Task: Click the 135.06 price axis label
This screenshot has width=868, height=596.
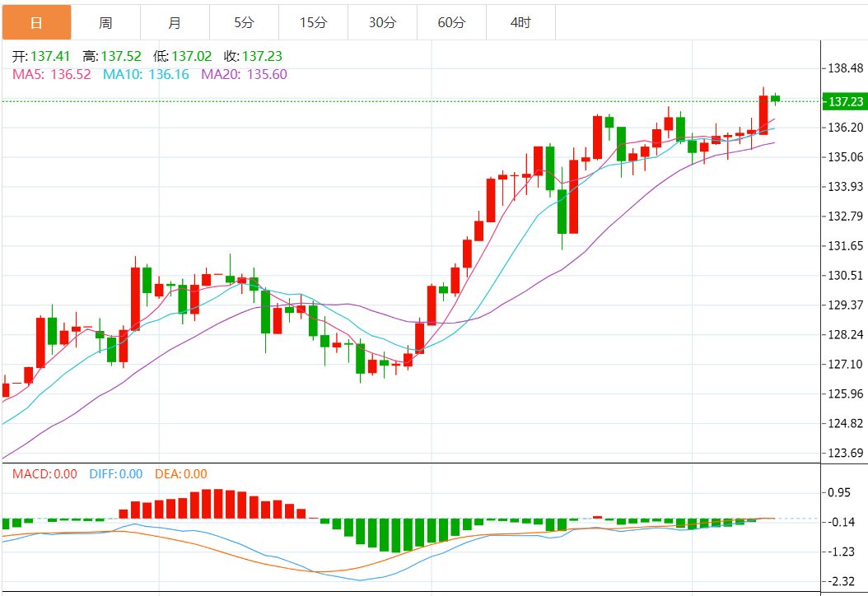Action: (x=845, y=157)
